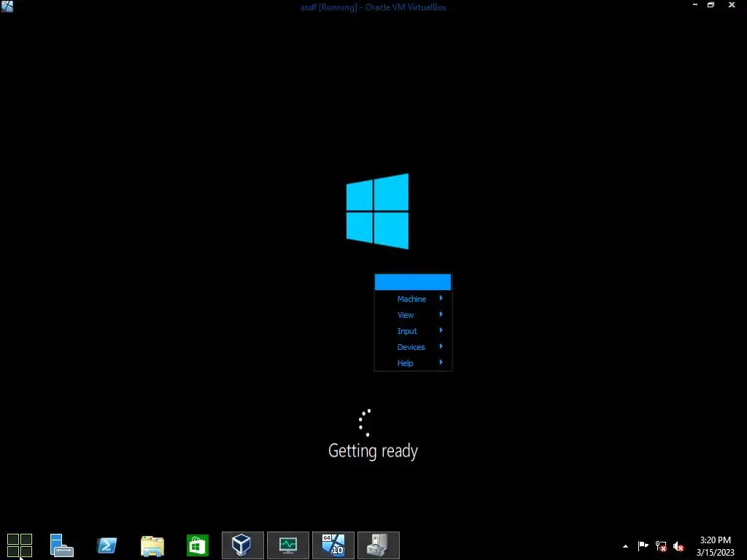Screen dimensions: 747x560
Task: Open the Devices submenu
Action: pos(413,347)
